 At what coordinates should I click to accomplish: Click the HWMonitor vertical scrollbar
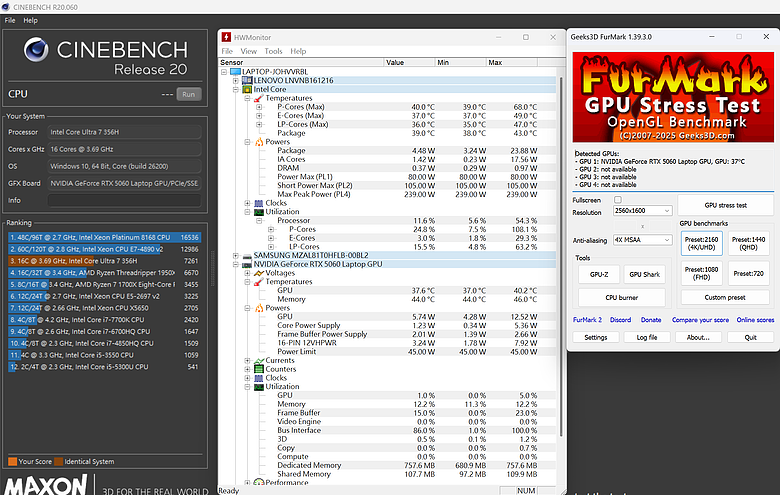pyautogui.click(x=561, y=256)
